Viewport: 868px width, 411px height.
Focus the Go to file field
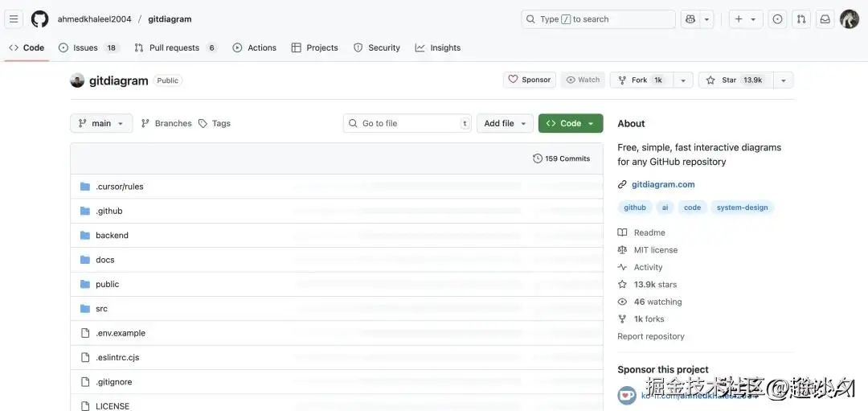click(407, 123)
